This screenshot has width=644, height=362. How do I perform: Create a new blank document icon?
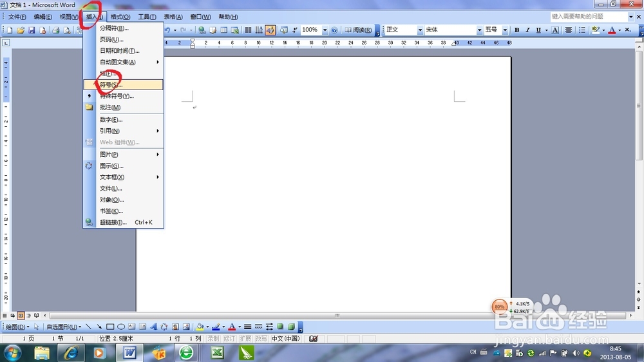pos(10,30)
